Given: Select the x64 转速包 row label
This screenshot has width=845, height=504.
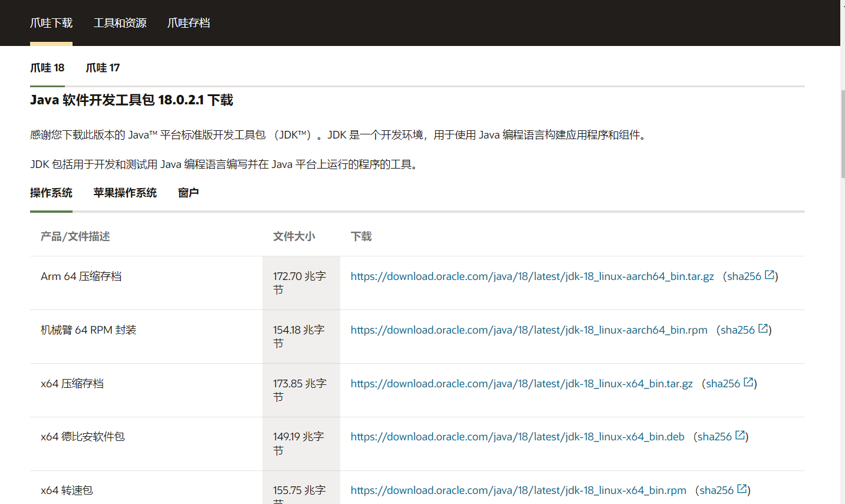Looking at the screenshot, I should 67,490.
